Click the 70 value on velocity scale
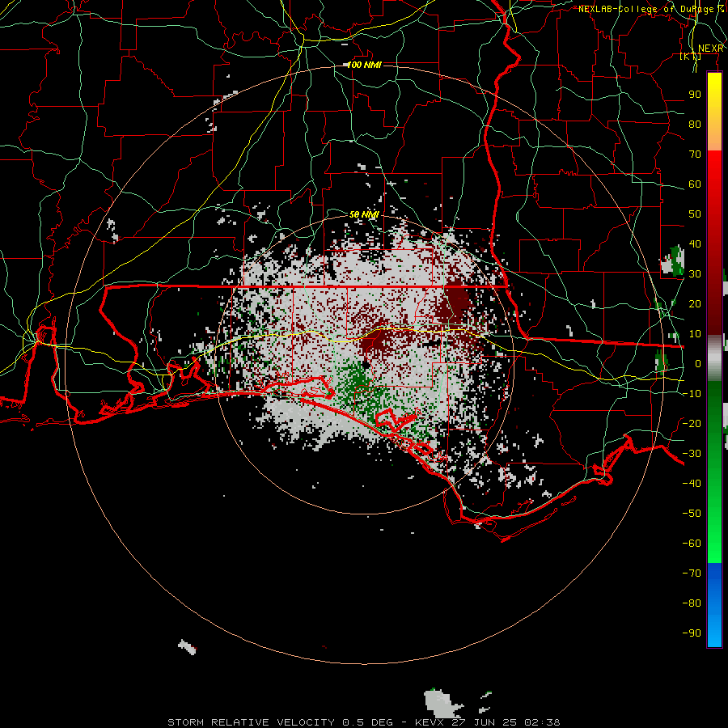This screenshot has height=728, width=728. [x=695, y=154]
